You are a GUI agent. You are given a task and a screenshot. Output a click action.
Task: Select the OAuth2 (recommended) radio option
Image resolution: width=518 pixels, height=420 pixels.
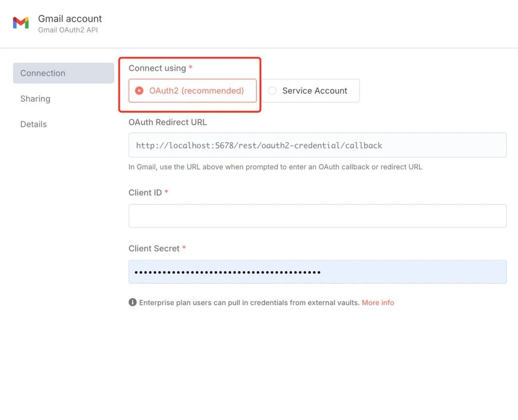click(192, 91)
